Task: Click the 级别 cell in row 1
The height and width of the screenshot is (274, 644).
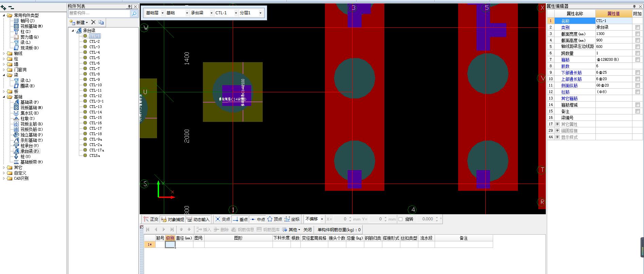Action: (170, 244)
